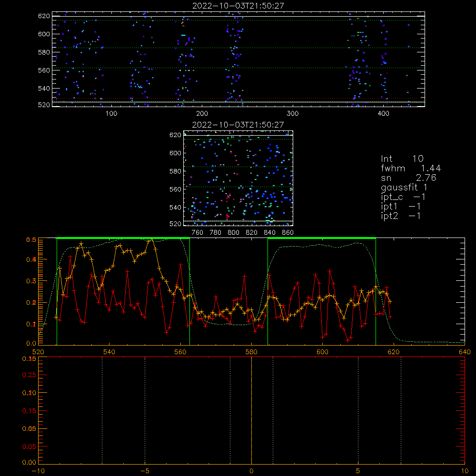Screen dimensions: 476x476
Task: Click the 10 tick label on the bottom plot x-axis
Action: [x=465, y=471]
